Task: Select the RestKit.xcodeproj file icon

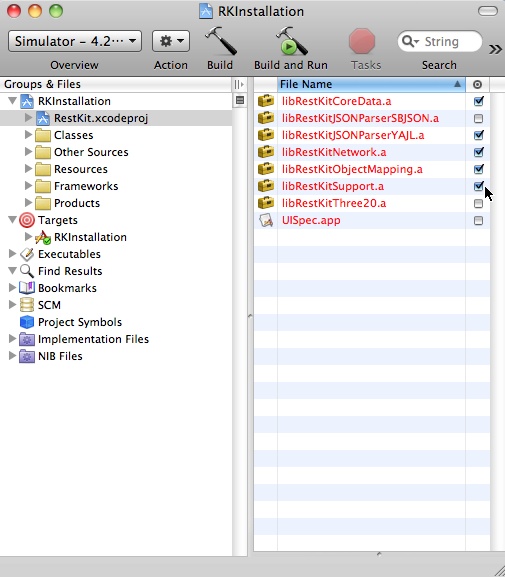Action: (x=43, y=118)
